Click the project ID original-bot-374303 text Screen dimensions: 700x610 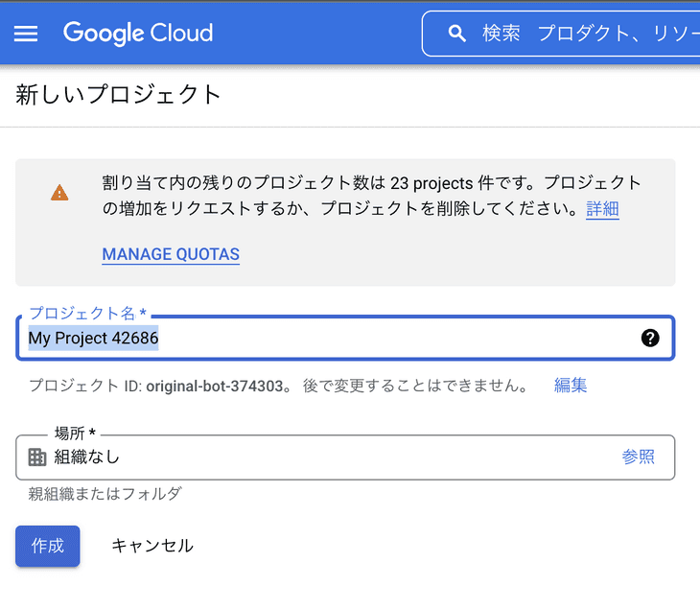(x=215, y=386)
